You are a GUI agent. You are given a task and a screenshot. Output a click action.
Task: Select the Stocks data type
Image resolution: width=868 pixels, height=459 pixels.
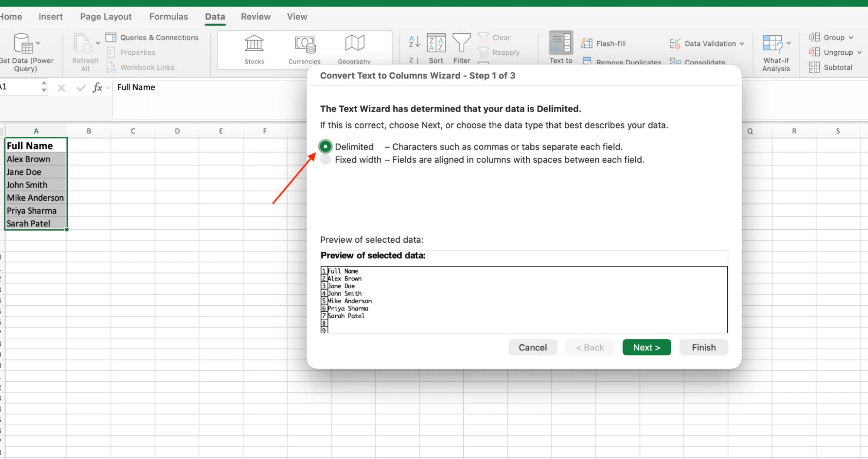[254, 50]
